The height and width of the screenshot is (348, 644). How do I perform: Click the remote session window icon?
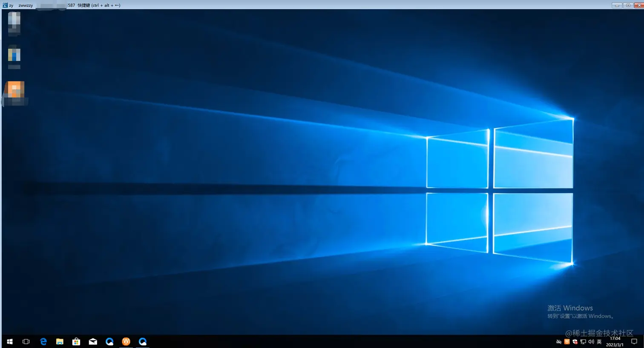(x=5, y=5)
